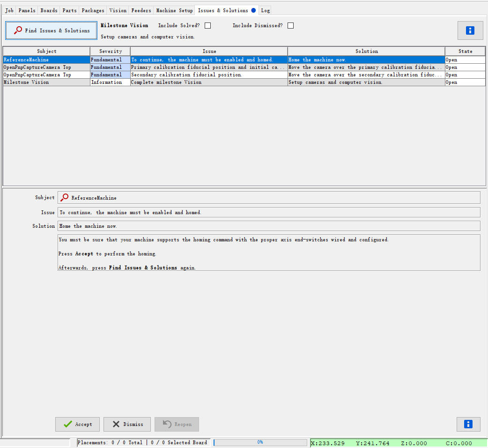Click the Solution column header
This screenshot has width=488, height=448.
[367, 51]
